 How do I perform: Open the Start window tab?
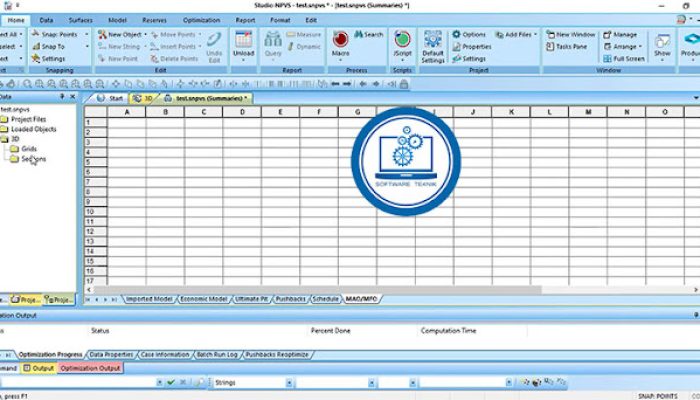[x=110, y=98]
